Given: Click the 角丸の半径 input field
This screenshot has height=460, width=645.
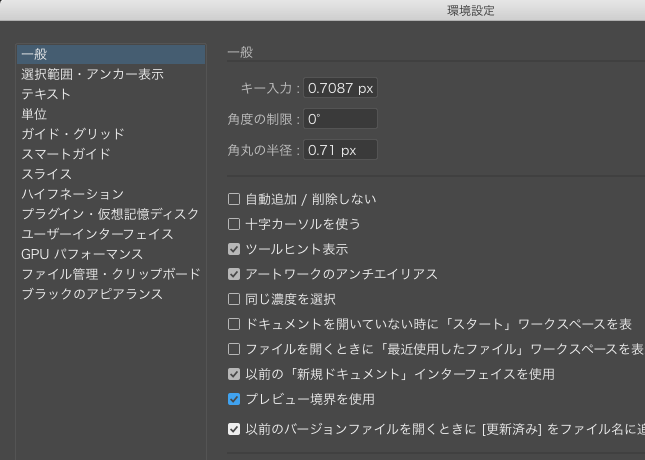Looking at the screenshot, I should [340, 150].
